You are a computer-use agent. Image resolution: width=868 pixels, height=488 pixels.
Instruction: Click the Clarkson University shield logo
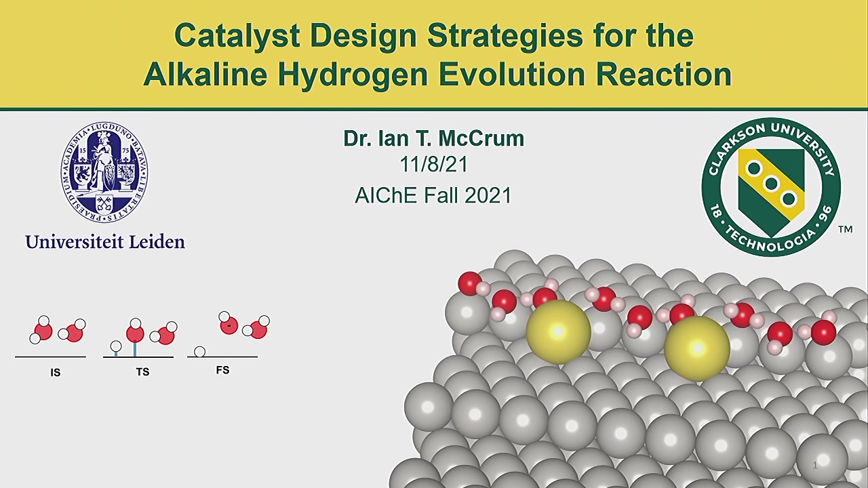coord(771,187)
